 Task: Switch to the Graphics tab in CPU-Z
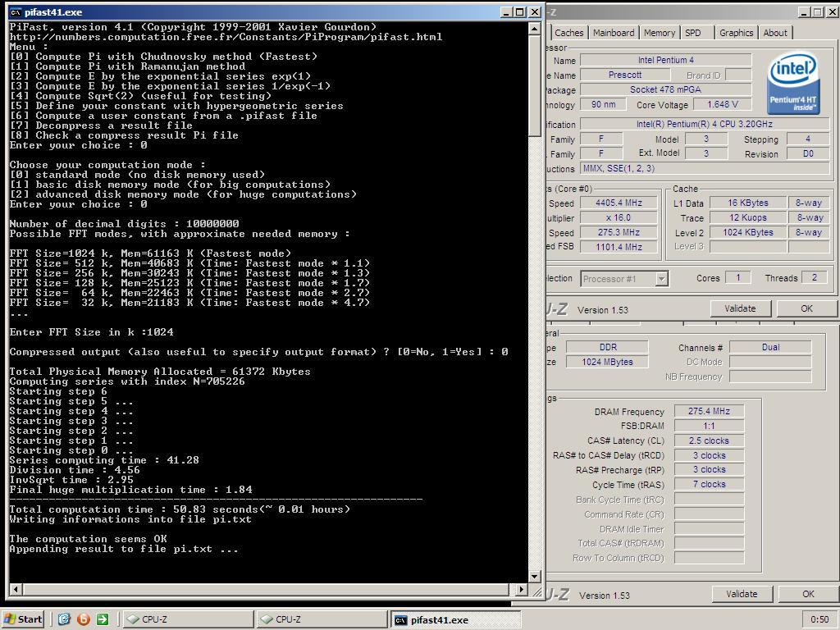(x=736, y=33)
